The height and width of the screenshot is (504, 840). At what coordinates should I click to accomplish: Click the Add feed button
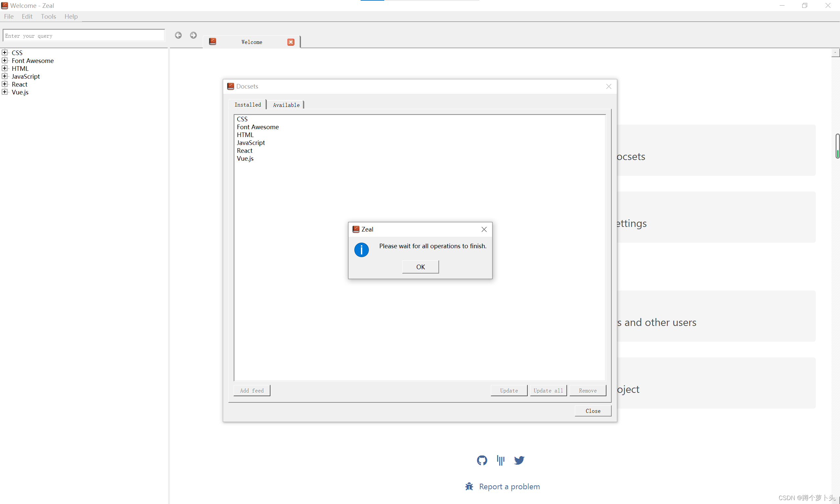pyautogui.click(x=252, y=391)
